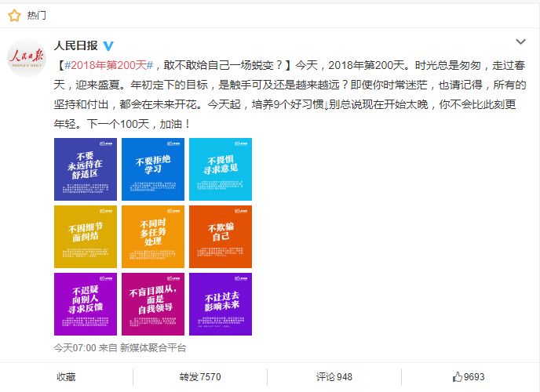Click the blue verified V badge
This screenshot has width=540, height=392.
pos(108,45)
